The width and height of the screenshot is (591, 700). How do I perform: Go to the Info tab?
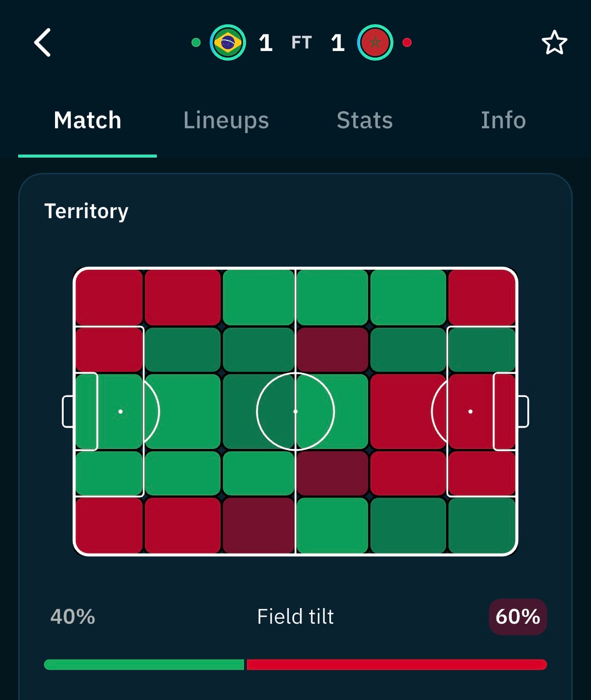pos(503,120)
